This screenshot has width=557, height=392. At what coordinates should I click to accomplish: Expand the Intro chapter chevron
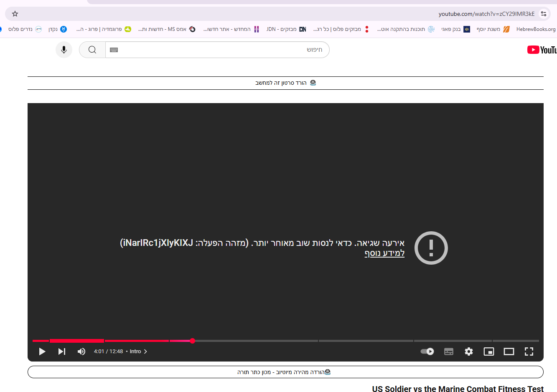145,352
